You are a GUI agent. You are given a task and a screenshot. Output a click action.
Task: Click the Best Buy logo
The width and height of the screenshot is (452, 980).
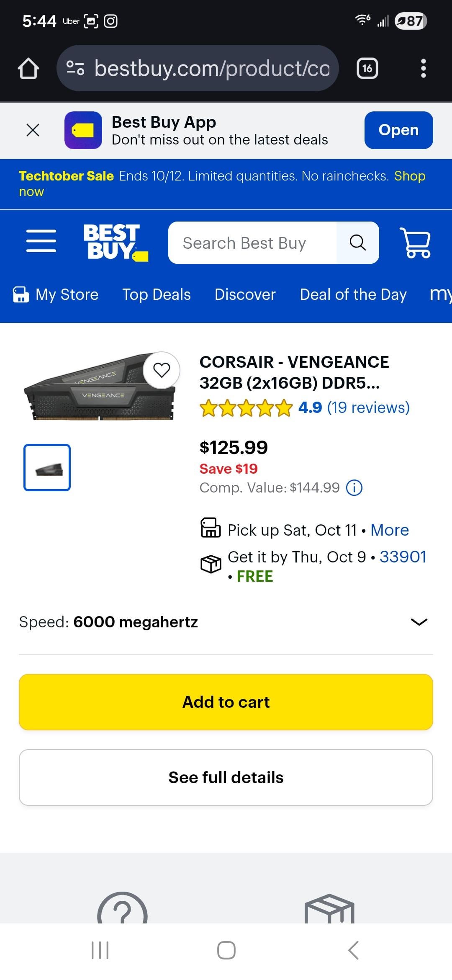point(116,242)
